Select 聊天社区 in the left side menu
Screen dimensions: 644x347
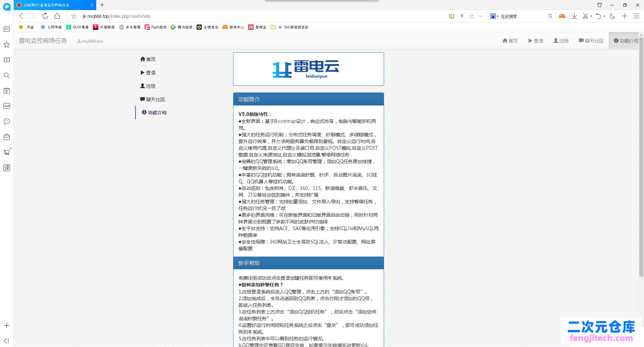[153, 99]
